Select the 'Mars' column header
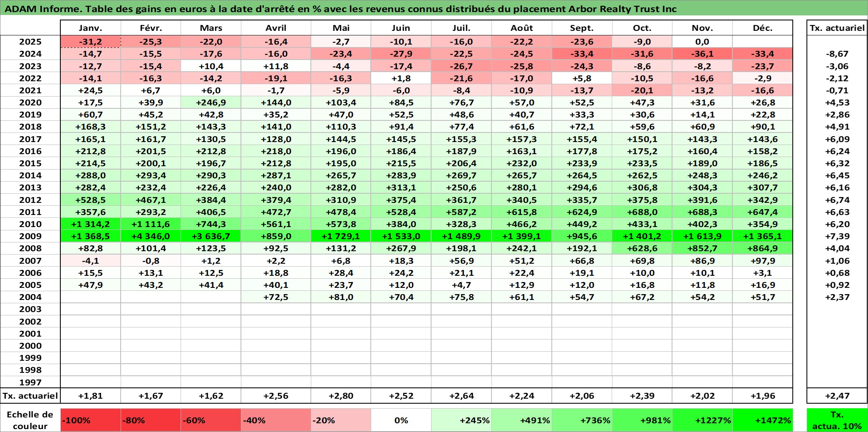868x432 pixels. pos(211,28)
